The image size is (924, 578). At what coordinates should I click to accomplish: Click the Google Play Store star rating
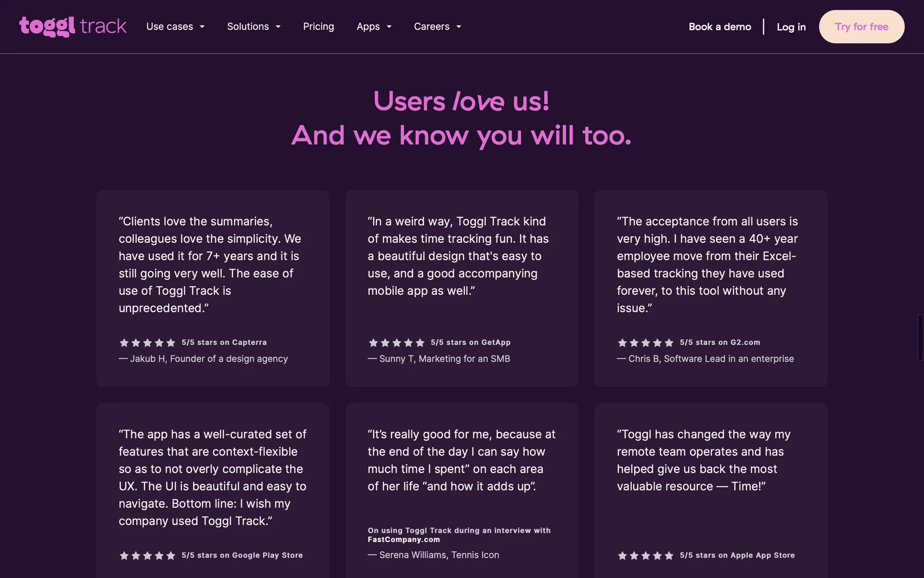(x=147, y=556)
